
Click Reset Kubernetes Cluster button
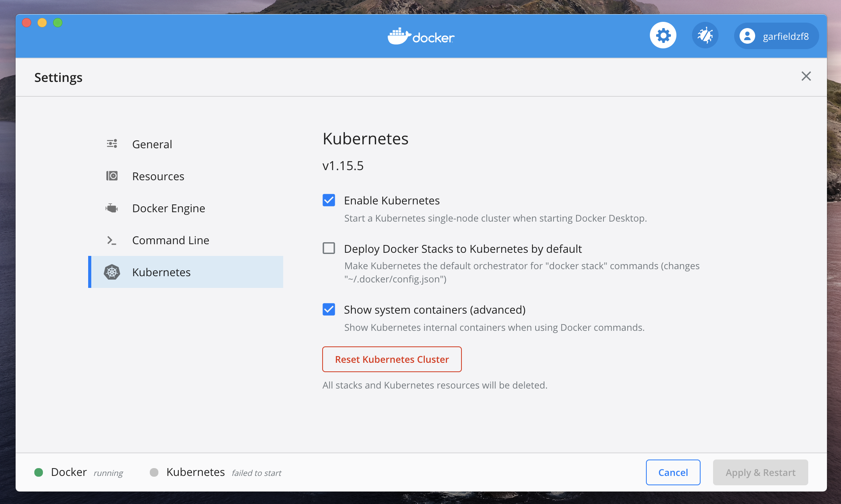click(392, 359)
